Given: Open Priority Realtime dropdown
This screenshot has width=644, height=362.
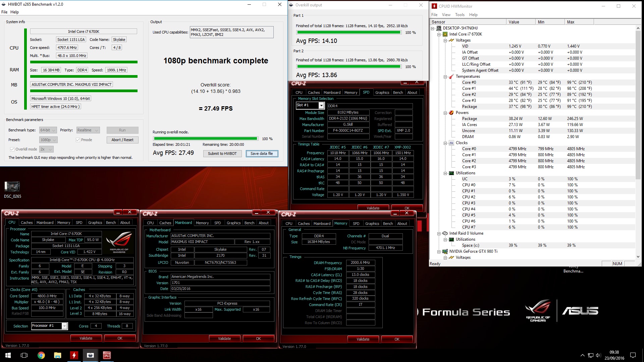Looking at the screenshot, I should [x=88, y=130].
